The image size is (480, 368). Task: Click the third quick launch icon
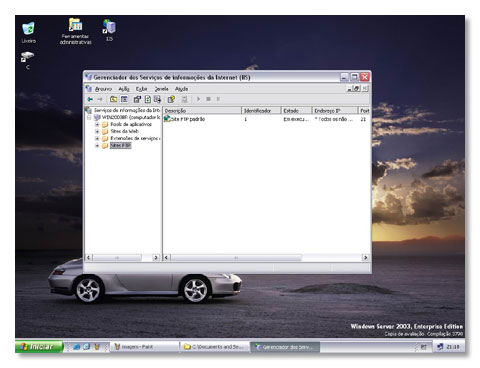(97, 347)
